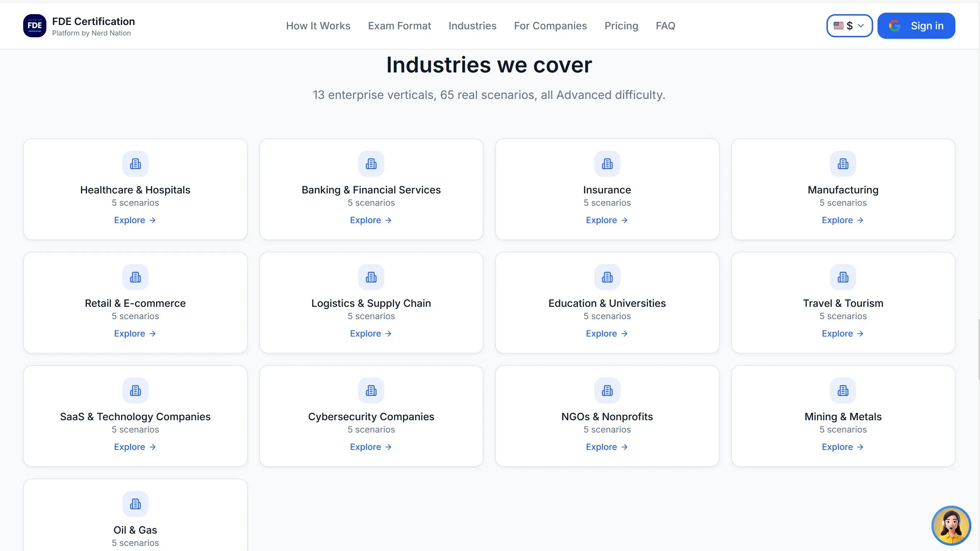
Task: Click the Oil & Gas building icon
Action: (x=135, y=504)
